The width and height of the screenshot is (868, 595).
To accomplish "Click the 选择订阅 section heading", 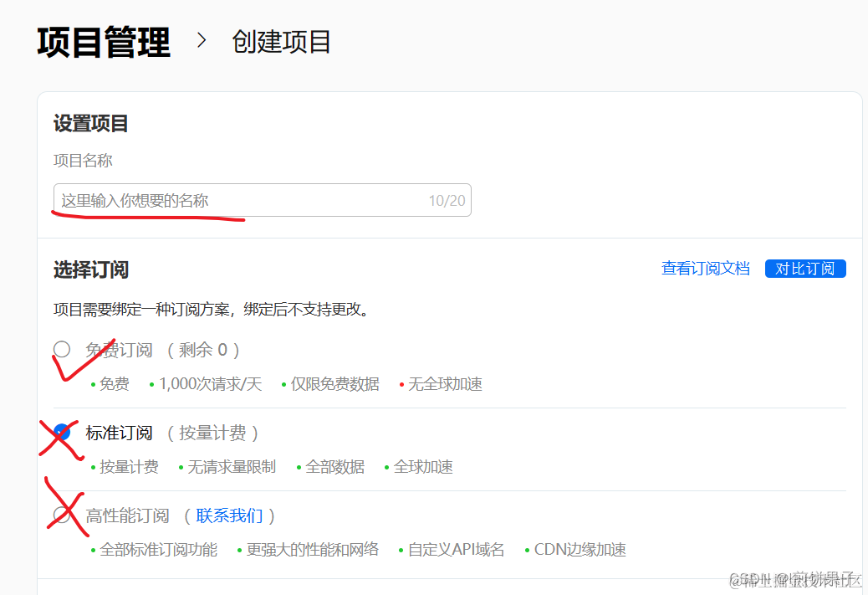I will pos(91,269).
